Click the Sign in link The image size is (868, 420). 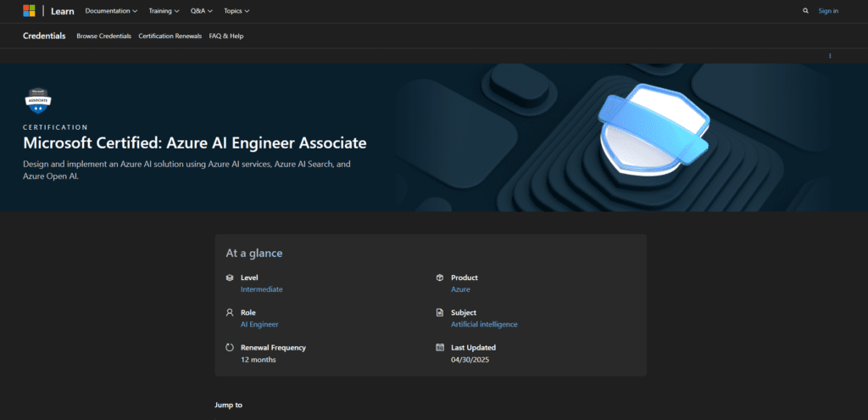point(828,11)
